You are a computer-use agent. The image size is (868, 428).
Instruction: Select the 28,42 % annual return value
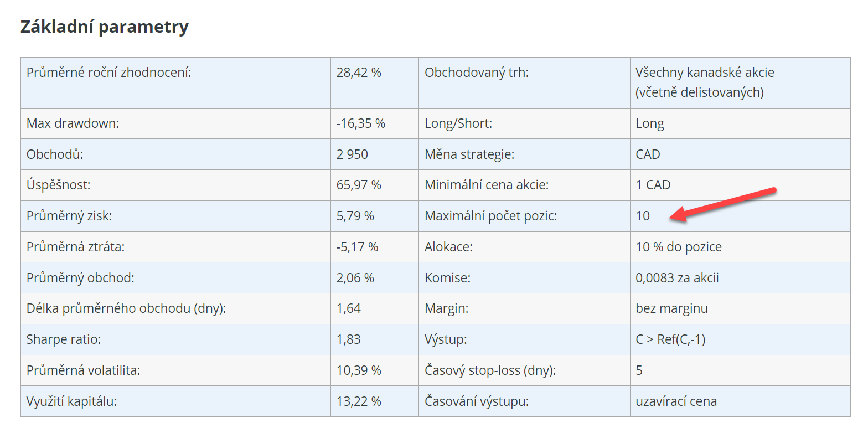coord(359,73)
